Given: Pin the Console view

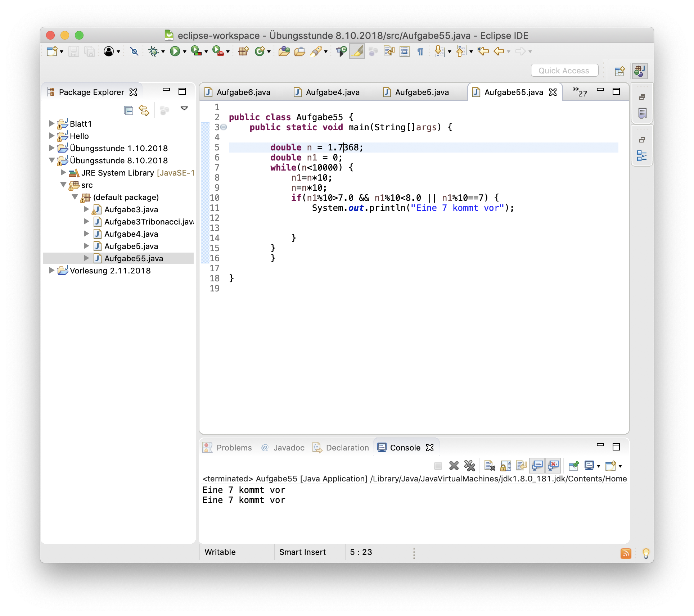Looking at the screenshot, I should tap(574, 466).
